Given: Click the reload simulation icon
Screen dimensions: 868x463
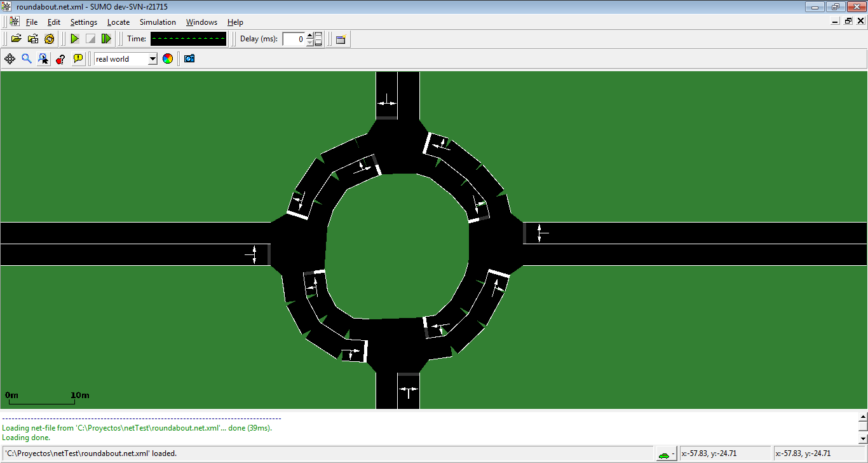Looking at the screenshot, I should point(50,39).
